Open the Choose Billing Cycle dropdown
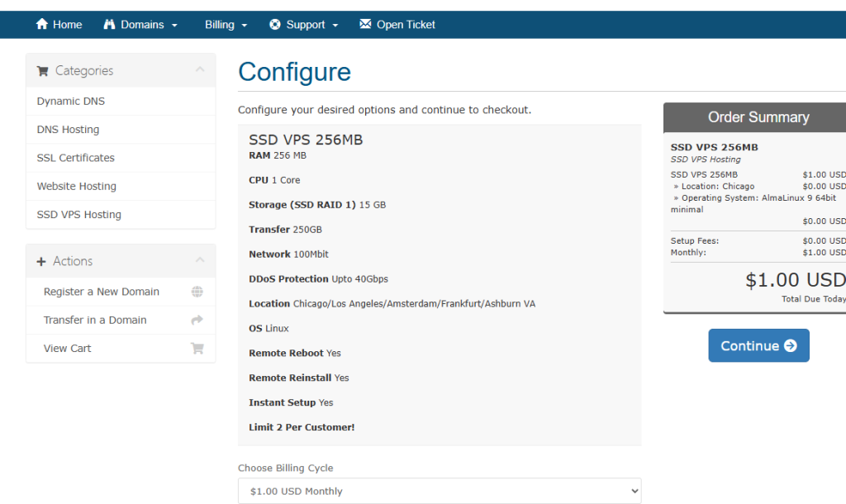Image resolution: width=846 pixels, height=504 pixels. coord(439,491)
